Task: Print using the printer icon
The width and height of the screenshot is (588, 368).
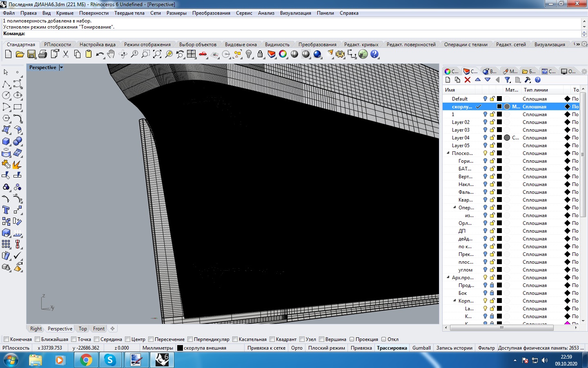Action: 42,54
